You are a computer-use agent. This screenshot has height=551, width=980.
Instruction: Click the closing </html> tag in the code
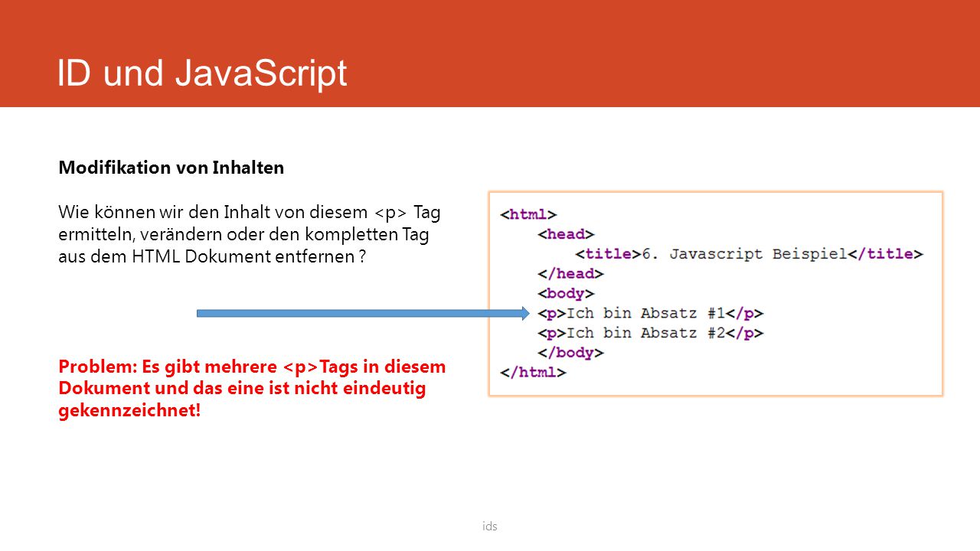coord(533,373)
